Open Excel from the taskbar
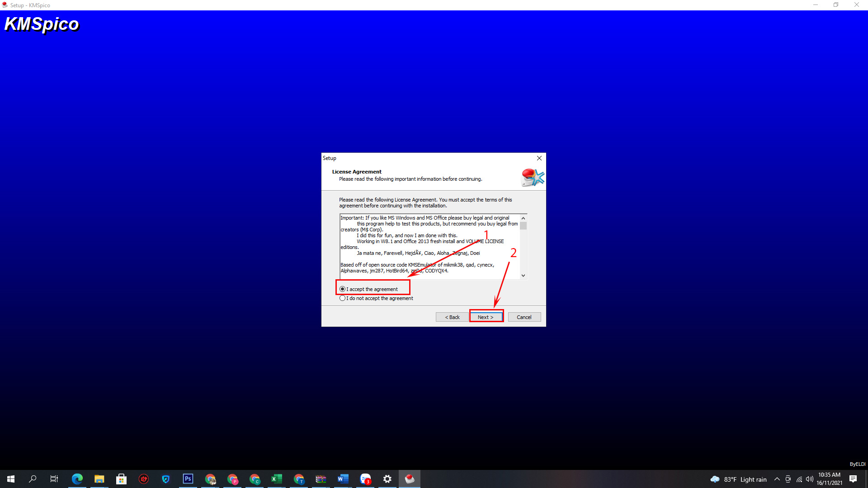The image size is (868, 488). tap(277, 479)
